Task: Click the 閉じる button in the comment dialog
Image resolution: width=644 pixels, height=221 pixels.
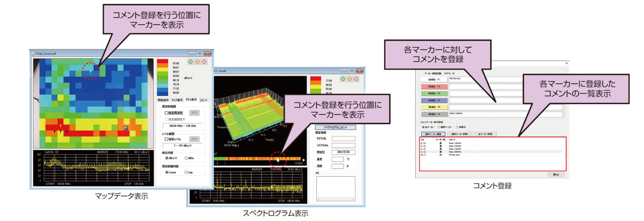Action: pyautogui.click(x=556, y=174)
